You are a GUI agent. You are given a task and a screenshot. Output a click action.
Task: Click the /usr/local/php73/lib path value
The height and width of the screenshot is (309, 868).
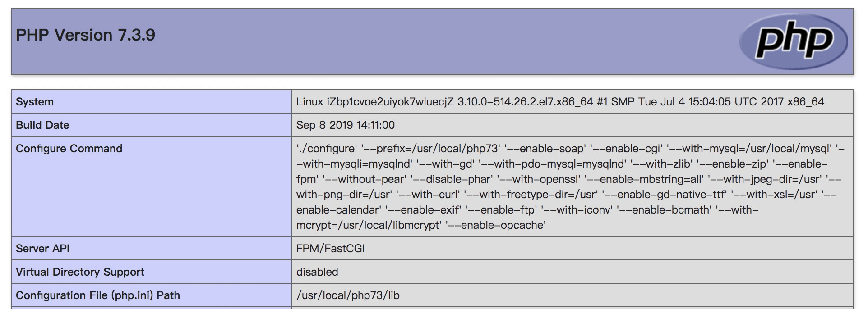coord(348,295)
